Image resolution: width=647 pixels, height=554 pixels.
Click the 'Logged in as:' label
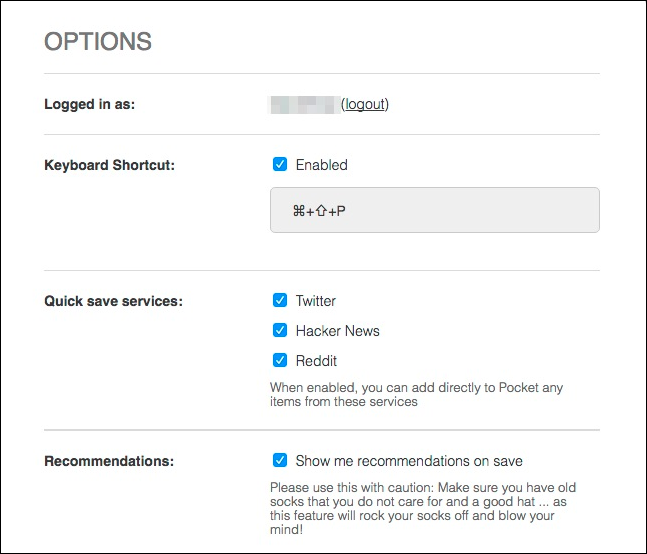pyautogui.click(x=89, y=104)
